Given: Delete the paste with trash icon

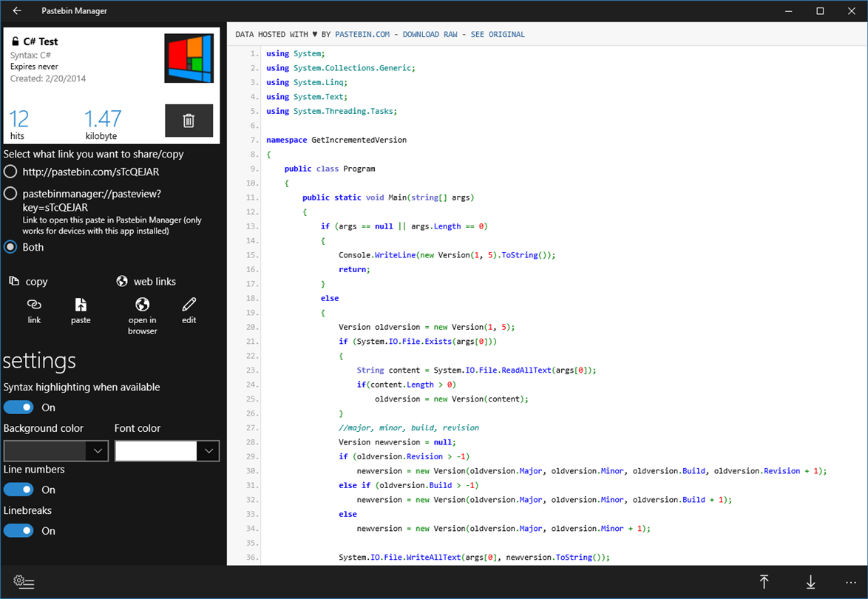Looking at the screenshot, I should click(x=189, y=120).
